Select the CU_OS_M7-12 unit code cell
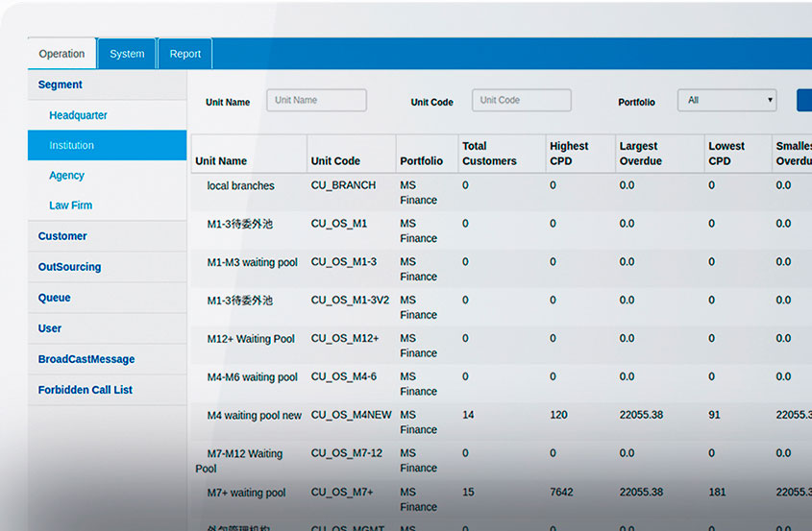 (347, 453)
